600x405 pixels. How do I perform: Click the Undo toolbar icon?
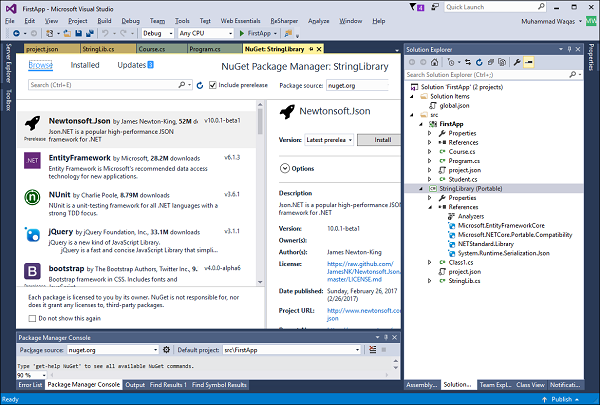(105, 34)
